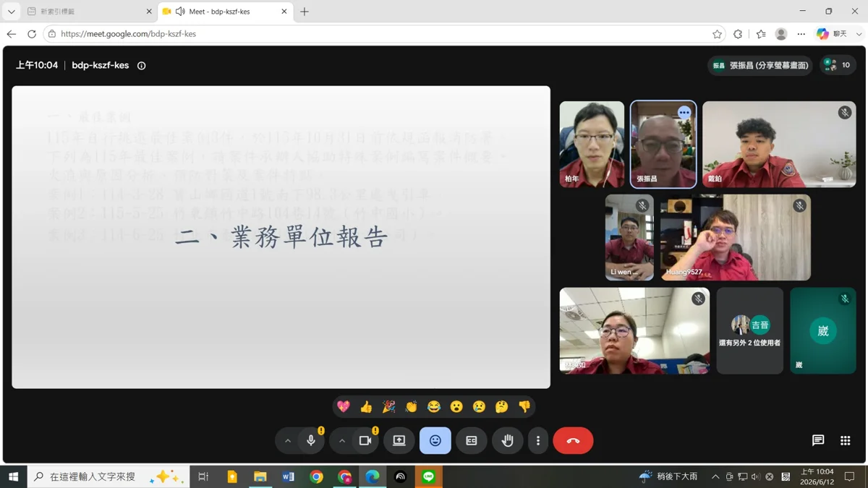Open Task View on taskbar

[203, 476]
